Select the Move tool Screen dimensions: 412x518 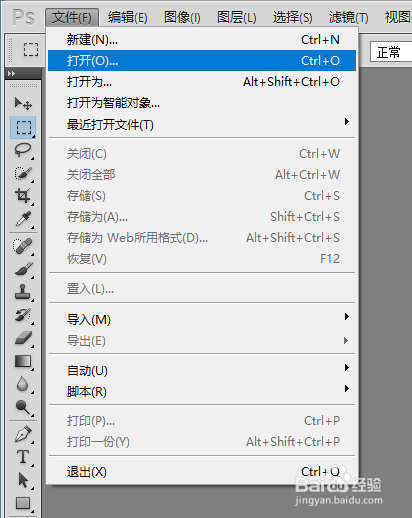click(x=23, y=104)
